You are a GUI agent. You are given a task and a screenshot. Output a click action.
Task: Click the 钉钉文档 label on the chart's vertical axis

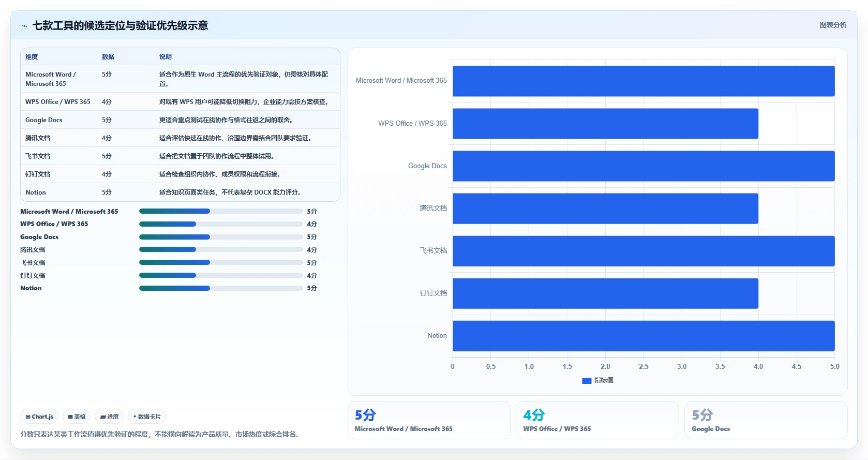(x=433, y=293)
